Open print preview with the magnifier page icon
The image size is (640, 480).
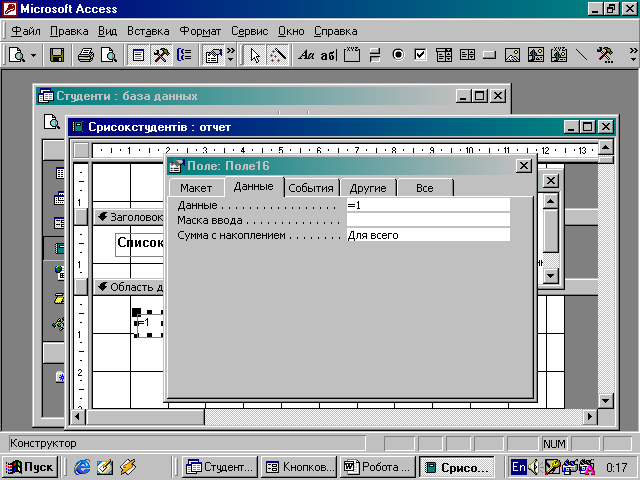pyautogui.click(x=109, y=55)
